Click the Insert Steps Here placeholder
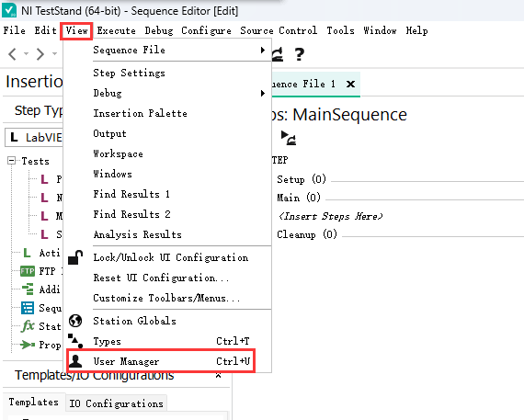The image size is (524, 420). coord(331,216)
